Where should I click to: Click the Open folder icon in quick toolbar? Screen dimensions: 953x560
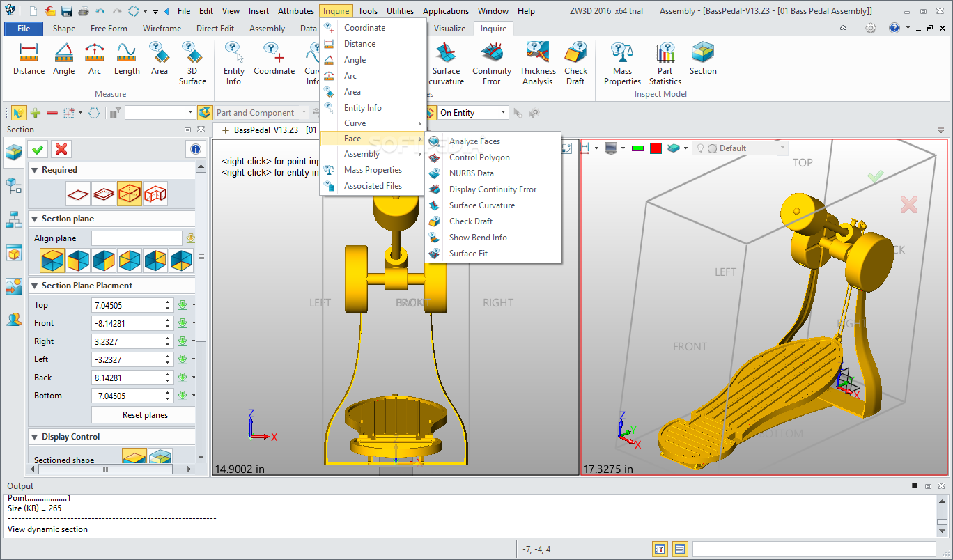[50, 11]
